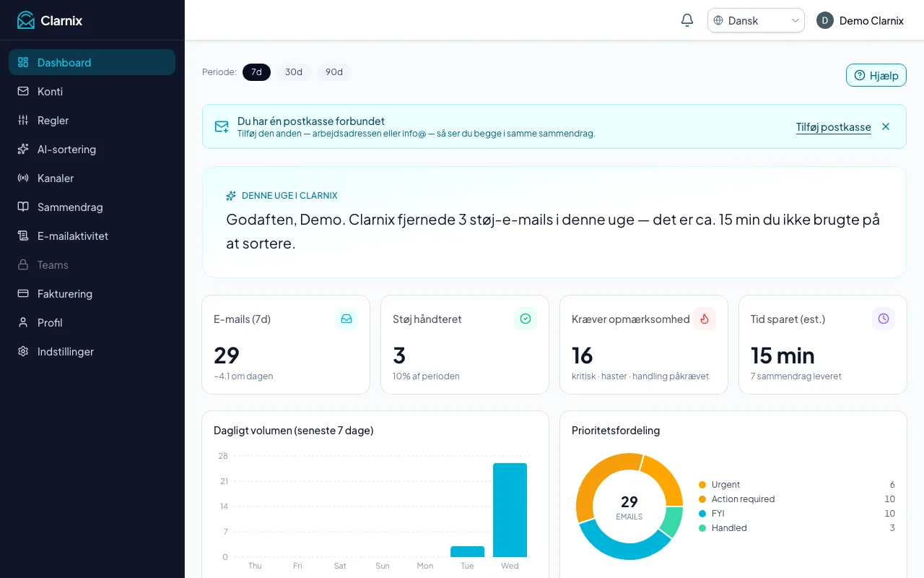Image resolution: width=924 pixels, height=578 pixels.
Task: Click the inbox icon on E-mails (7d) card
Action: click(346, 319)
